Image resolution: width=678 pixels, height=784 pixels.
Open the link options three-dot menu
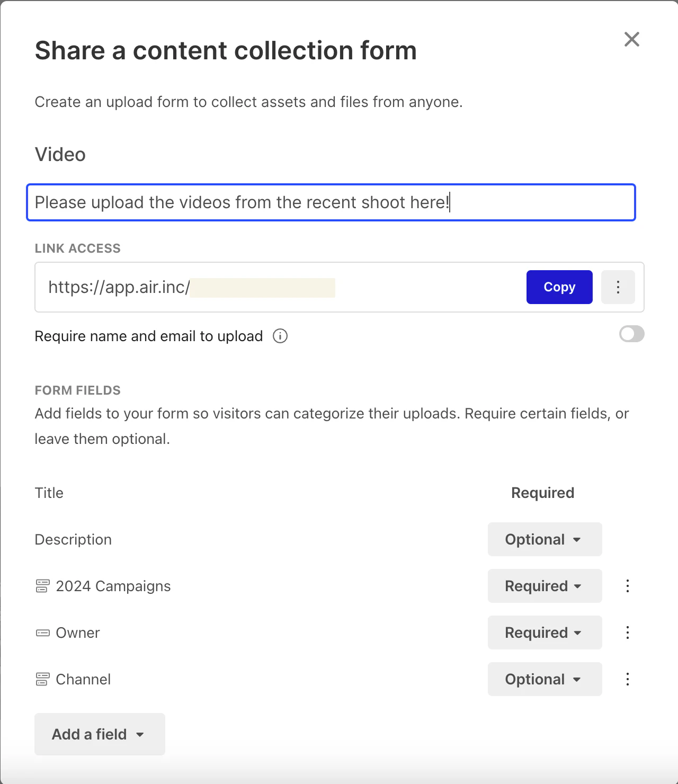618,287
